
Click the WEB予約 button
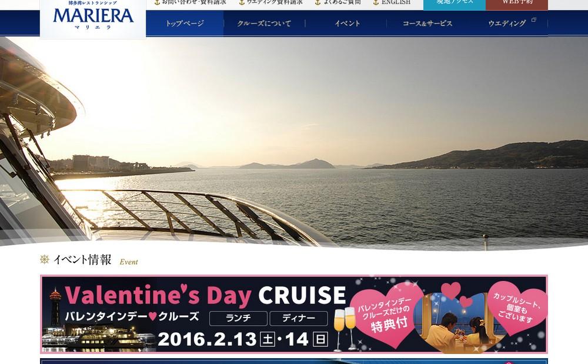517,4
